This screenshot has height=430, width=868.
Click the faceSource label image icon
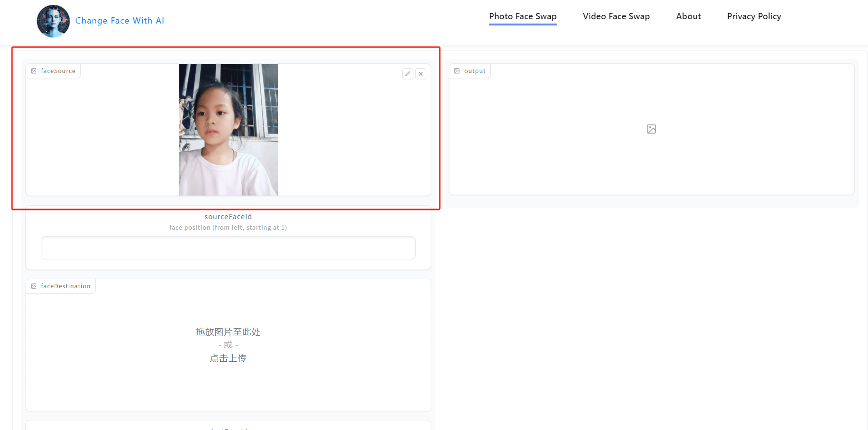34,71
